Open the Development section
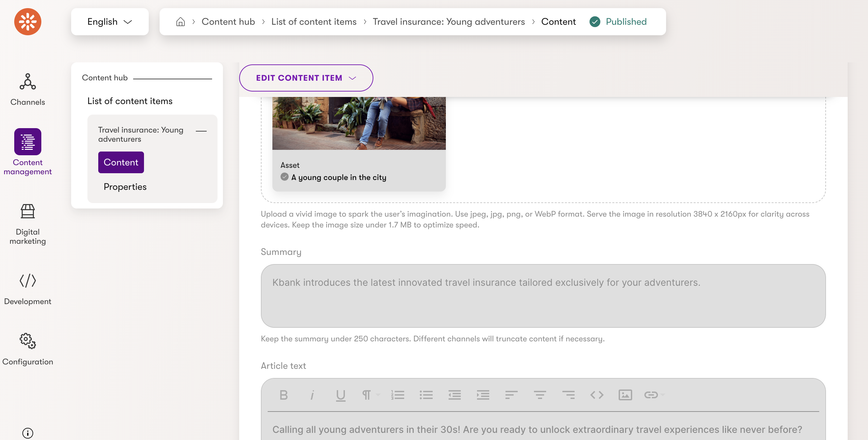 coord(28,289)
